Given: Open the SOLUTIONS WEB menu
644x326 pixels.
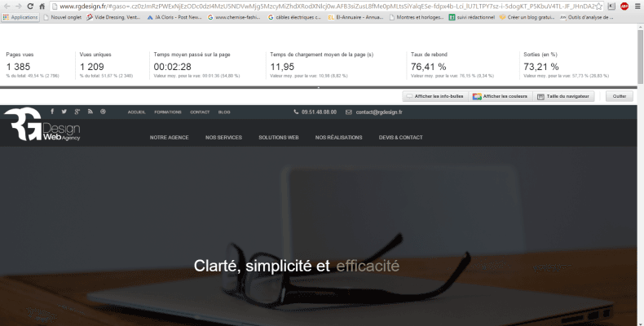Looking at the screenshot, I should [279, 138].
